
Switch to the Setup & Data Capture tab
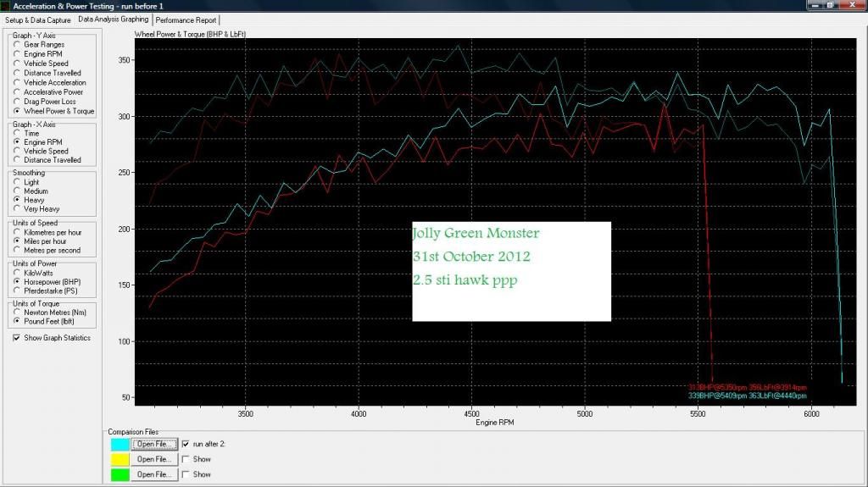click(x=37, y=19)
